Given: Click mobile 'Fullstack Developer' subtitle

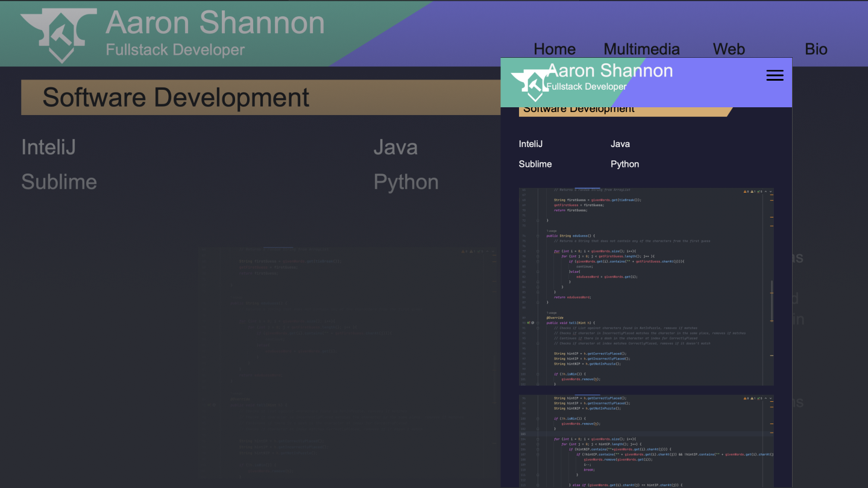Looking at the screenshot, I should coord(587,87).
